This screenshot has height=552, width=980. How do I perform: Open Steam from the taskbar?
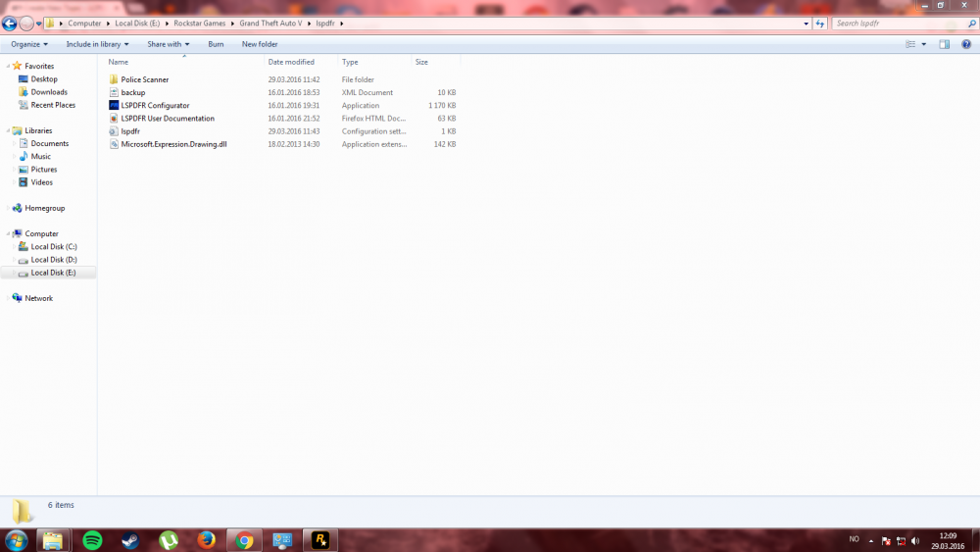pos(130,540)
